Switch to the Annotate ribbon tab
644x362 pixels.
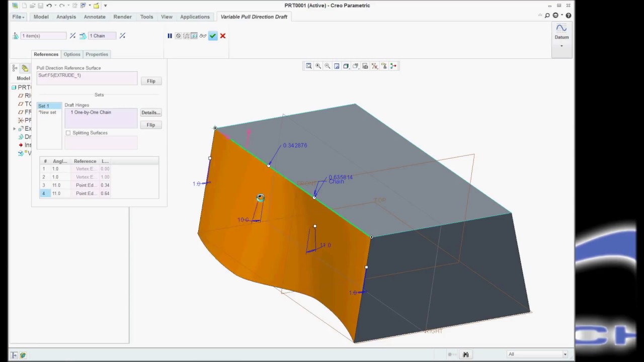95,17
